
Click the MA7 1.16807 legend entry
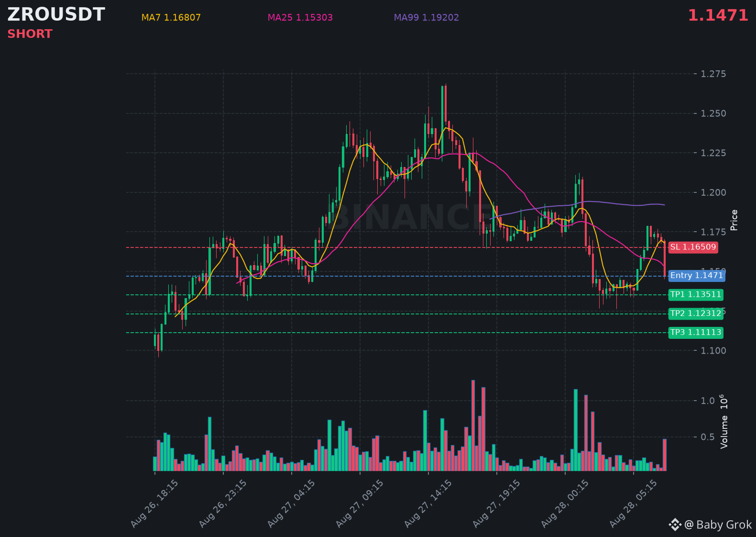(x=171, y=18)
